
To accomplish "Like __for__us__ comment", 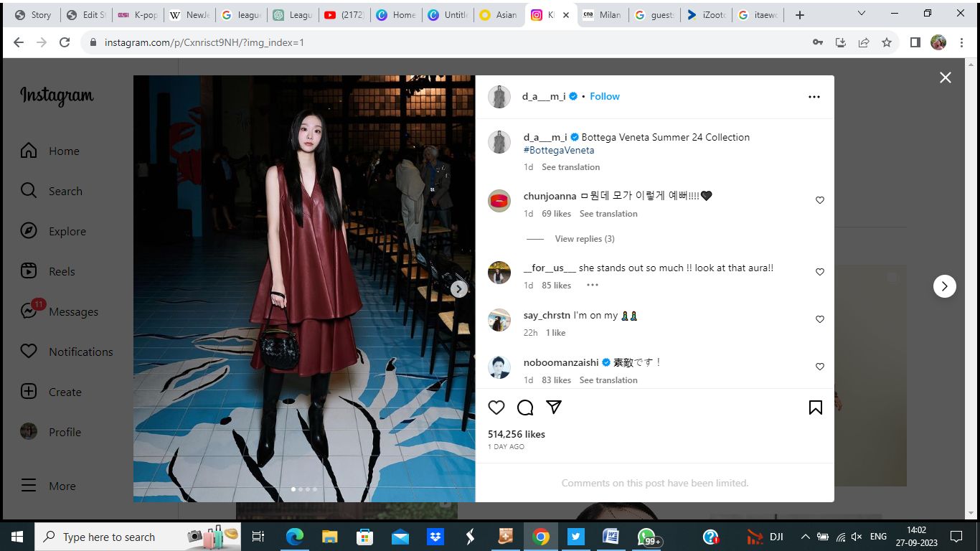I will coord(819,272).
